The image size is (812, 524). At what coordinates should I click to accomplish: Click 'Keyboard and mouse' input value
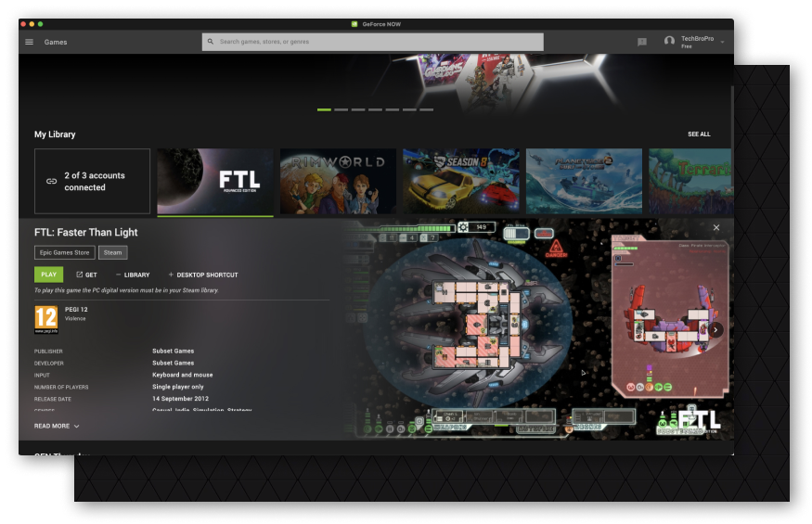click(182, 375)
